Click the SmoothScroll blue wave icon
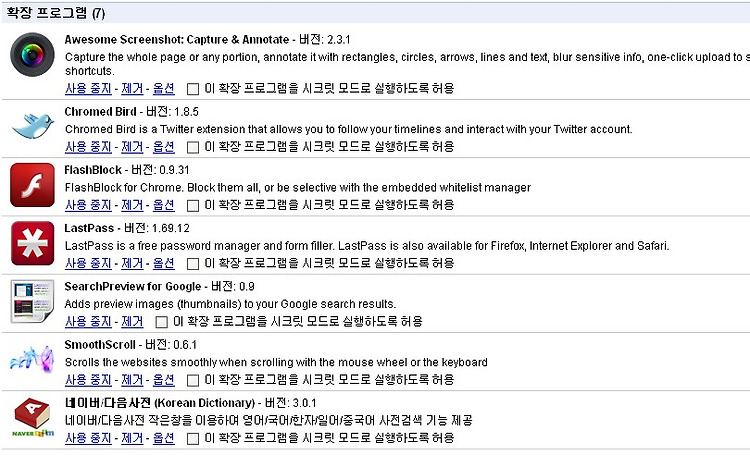Screen dimensions: 750x455 coord(33,359)
